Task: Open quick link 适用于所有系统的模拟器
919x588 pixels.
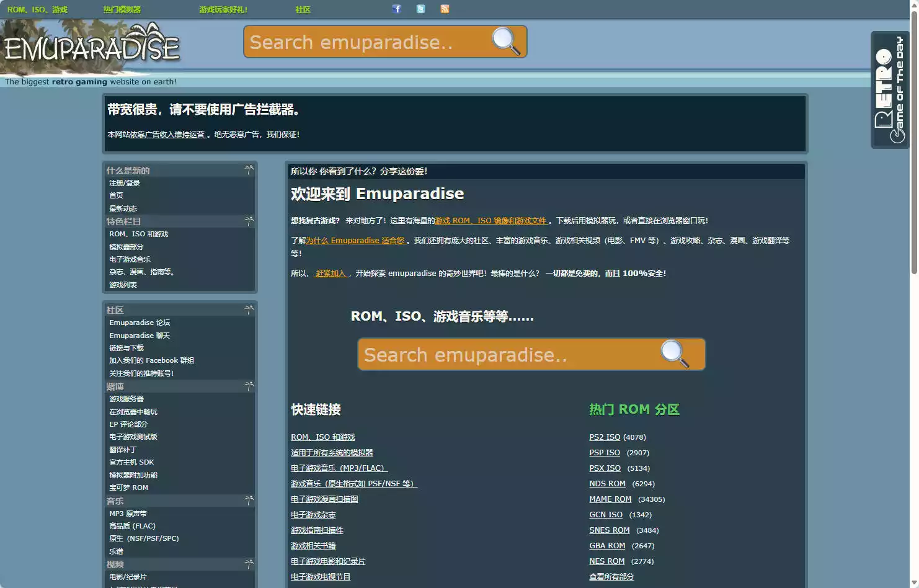Action: (332, 453)
